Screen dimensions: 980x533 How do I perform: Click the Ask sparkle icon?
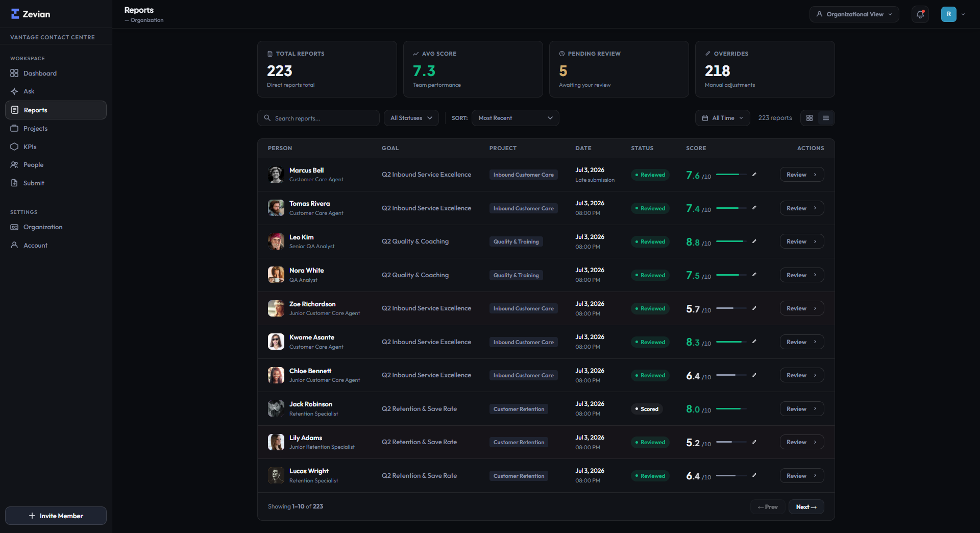[14, 91]
